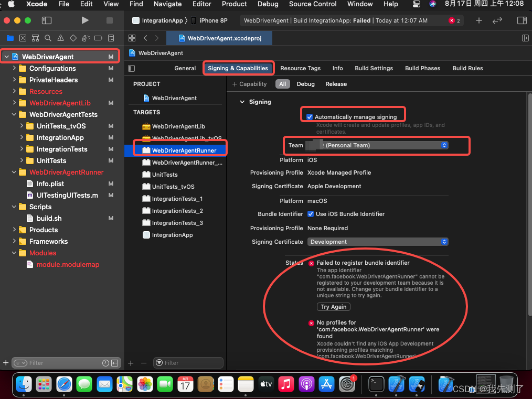Disable Use iOS Bundle Identifier
Image resolution: width=532 pixels, height=399 pixels.
point(311,213)
